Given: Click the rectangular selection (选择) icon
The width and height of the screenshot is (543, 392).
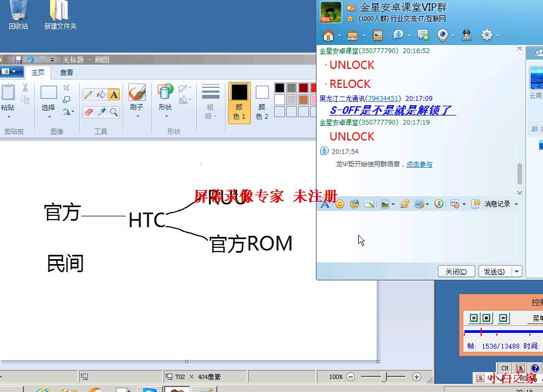Looking at the screenshot, I should coord(48,93).
